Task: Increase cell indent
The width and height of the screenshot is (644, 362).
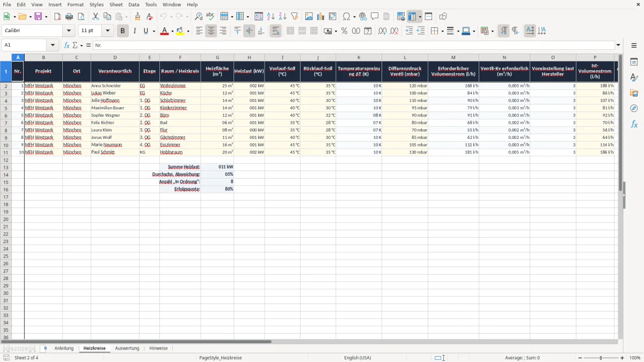Action: (409, 31)
